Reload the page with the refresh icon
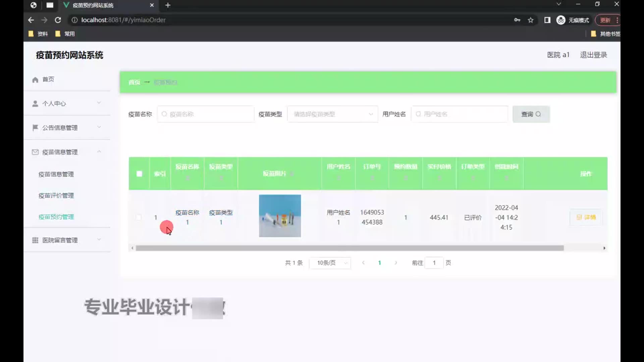This screenshot has width=644, height=362. [x=58, y=20]
